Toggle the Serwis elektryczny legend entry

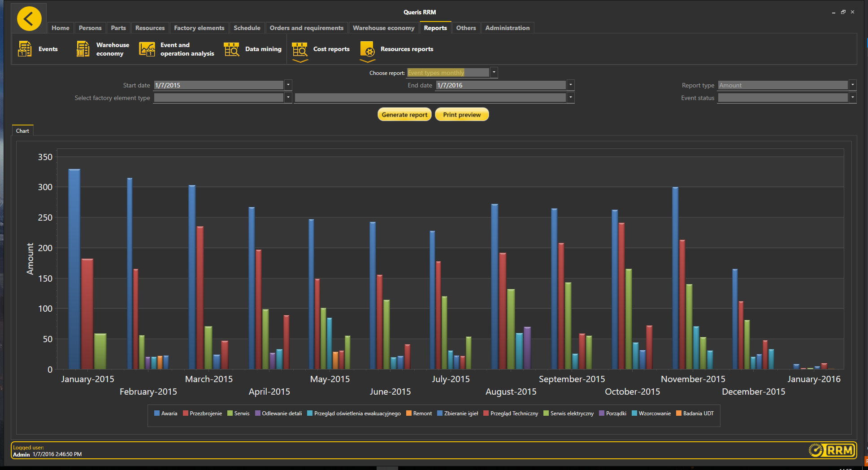(x=569, y=413)
